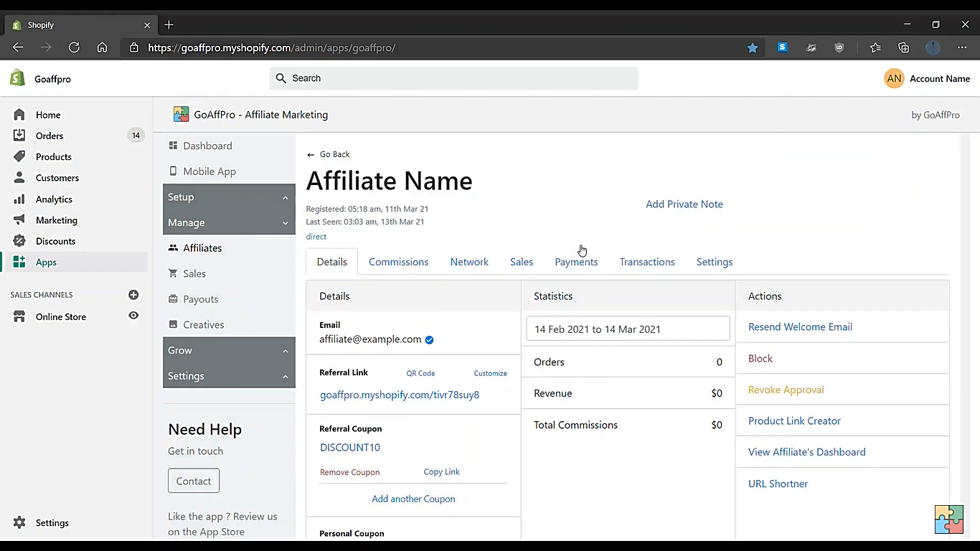Image resolution: width=980 pixels, height=551 pixels.
Task: Open browser collections
Action: click(x=904, y=47)
